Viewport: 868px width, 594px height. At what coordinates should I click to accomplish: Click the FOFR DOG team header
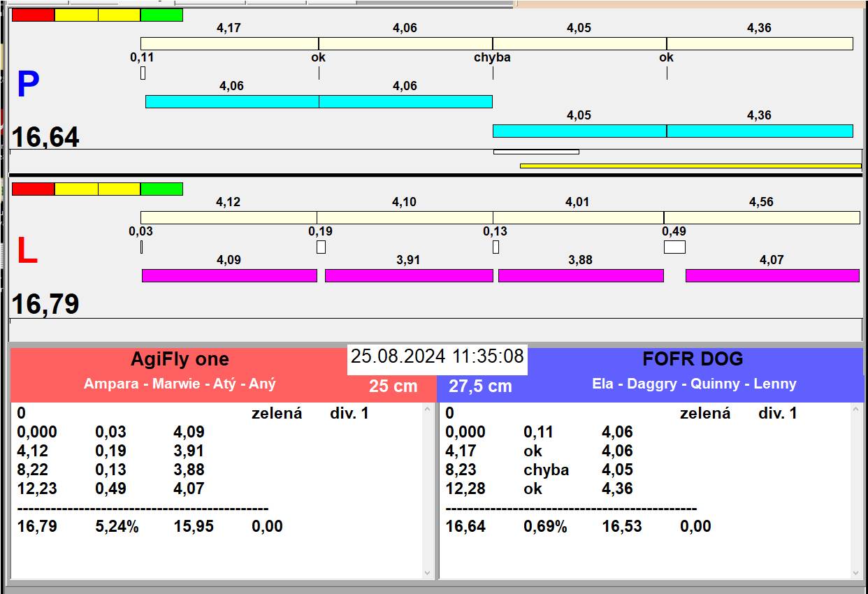(693, 359)
